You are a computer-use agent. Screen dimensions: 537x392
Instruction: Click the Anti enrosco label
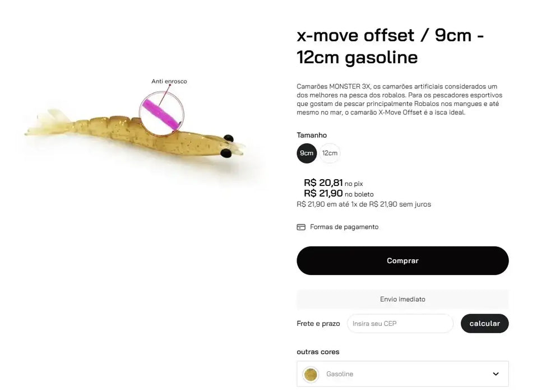(x=169, y=81)
